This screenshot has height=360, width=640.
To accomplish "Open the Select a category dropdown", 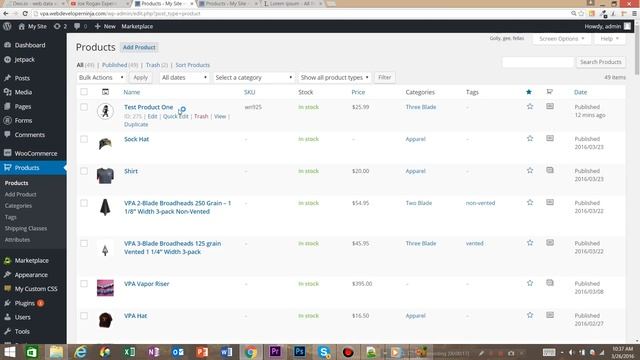I will [253, 77].
